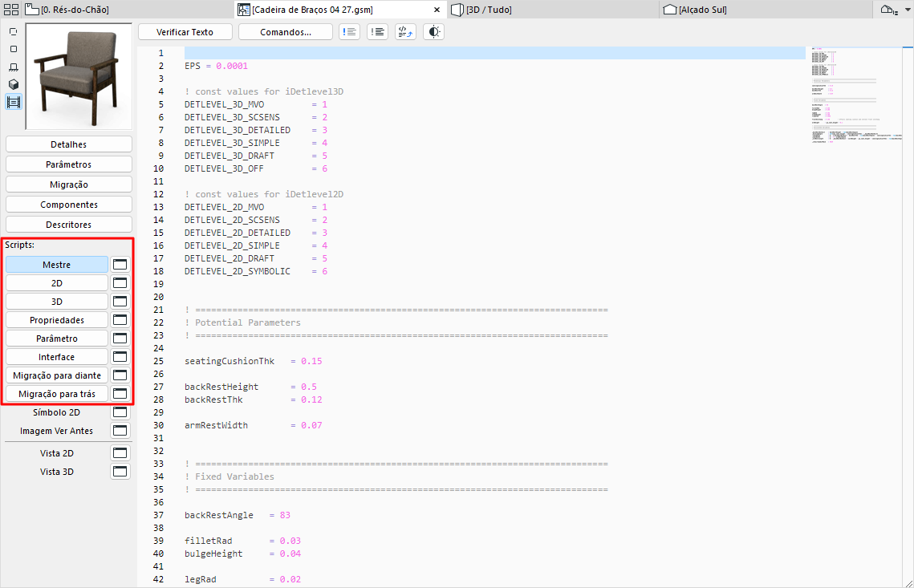Open the Interface script in a new window
The height and width of the screenshot is (588, 914).
point(120,356)
